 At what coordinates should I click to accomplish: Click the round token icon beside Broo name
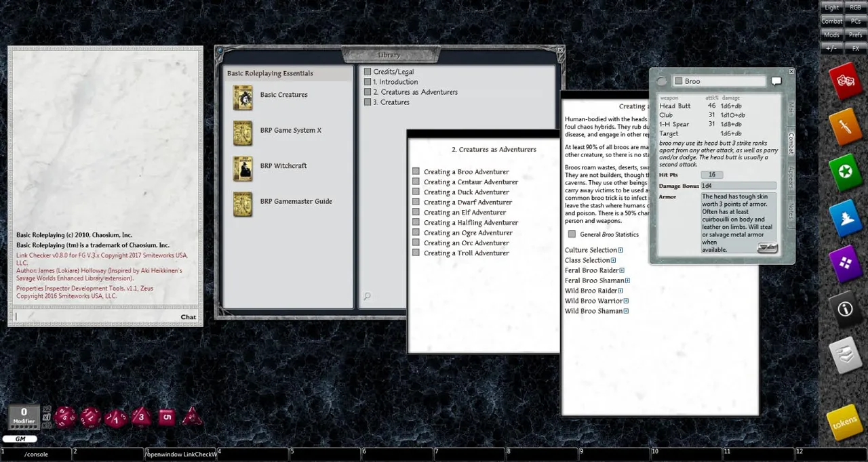(x=661, y=81)
